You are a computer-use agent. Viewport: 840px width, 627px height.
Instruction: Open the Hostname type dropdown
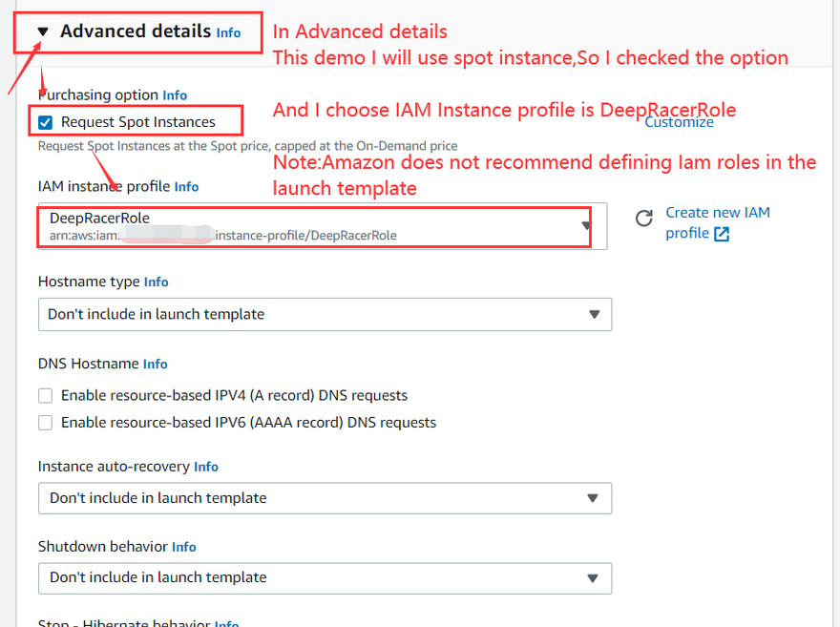click(x=325, y=314)
